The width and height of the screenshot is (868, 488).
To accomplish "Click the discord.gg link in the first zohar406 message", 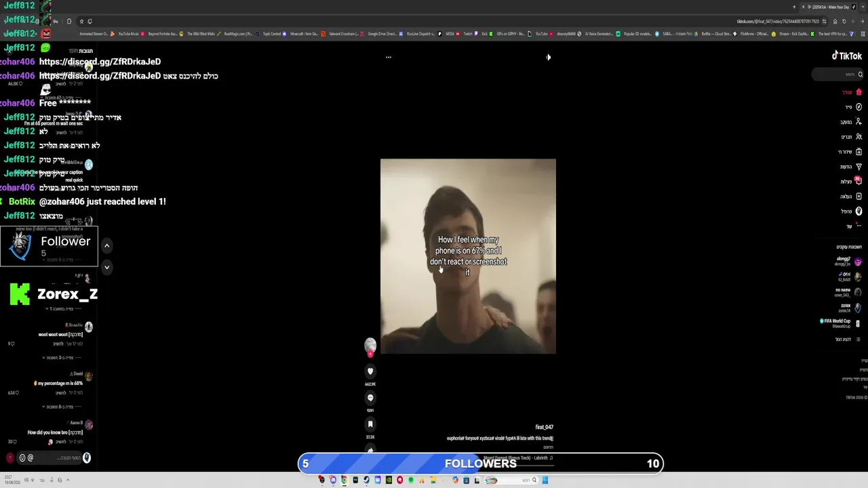I will tap(100, 62).
